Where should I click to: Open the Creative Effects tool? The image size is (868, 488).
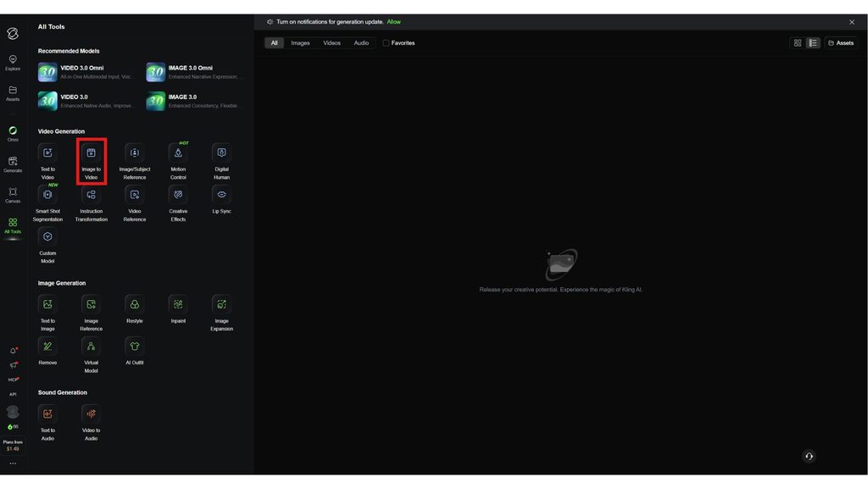click(x=178, y=203)
